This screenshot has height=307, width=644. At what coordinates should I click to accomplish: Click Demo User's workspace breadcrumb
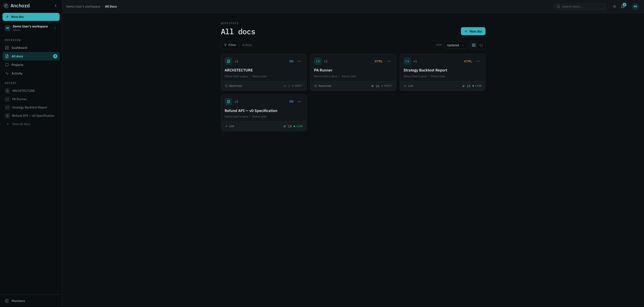(x=83, y=7)
